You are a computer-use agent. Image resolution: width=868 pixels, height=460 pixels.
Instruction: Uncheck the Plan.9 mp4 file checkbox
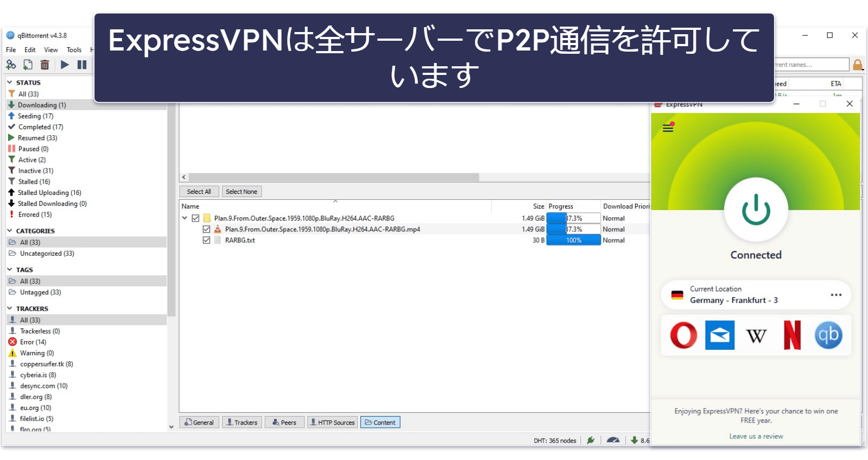pyautogui.click(x=206, y=229)
